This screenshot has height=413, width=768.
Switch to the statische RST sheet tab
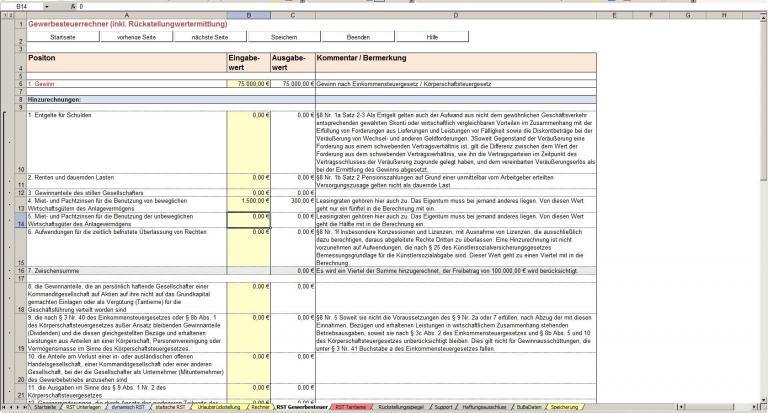pos(170,407)
